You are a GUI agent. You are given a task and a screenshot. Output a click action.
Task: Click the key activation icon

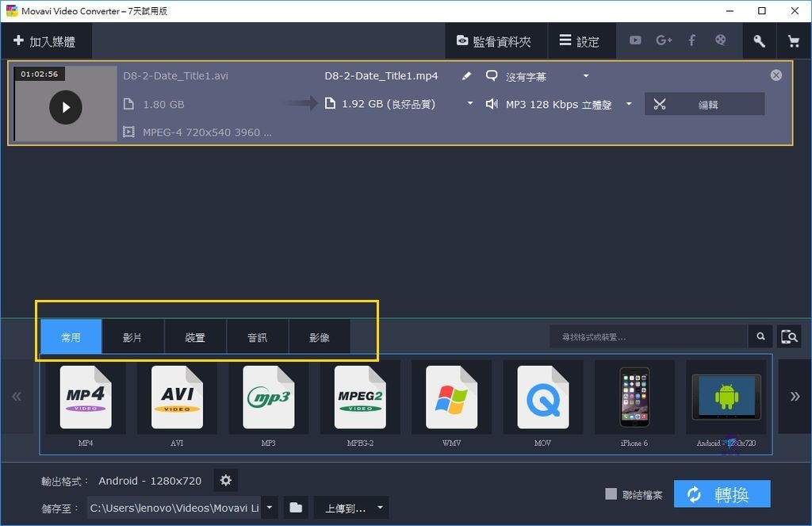(759, 41)
